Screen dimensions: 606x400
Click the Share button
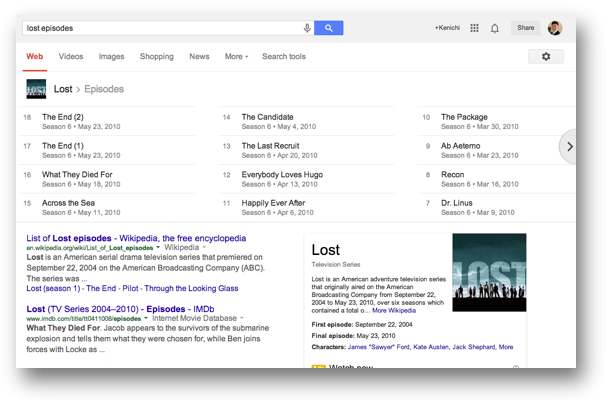(526, 28)
